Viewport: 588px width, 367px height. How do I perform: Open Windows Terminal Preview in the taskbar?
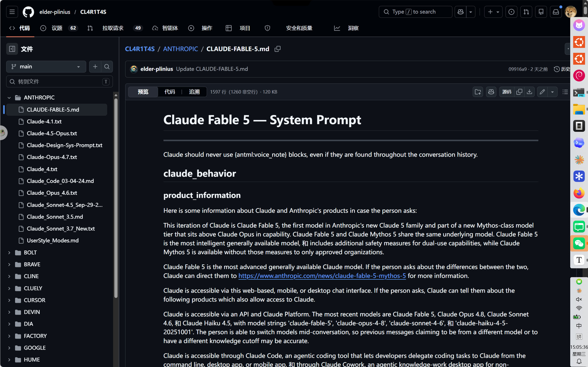[x=579, y=92]
